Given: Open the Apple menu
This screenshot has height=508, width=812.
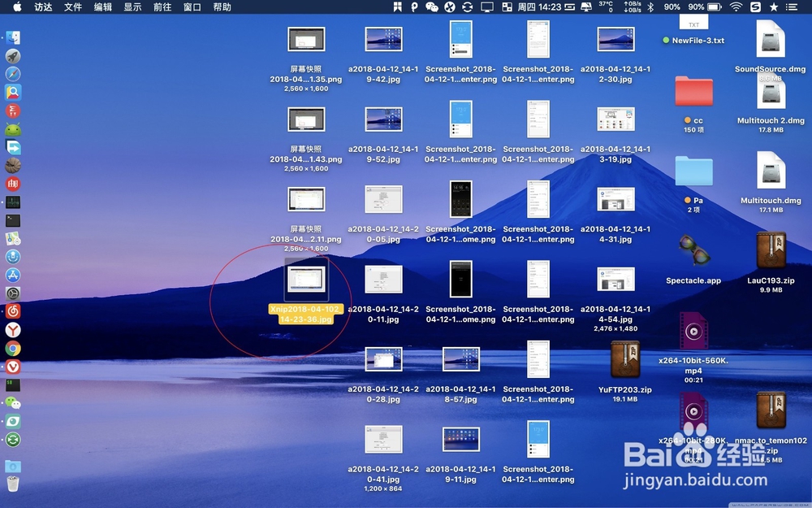Looking at the screenshot, I should coord(17,7).
